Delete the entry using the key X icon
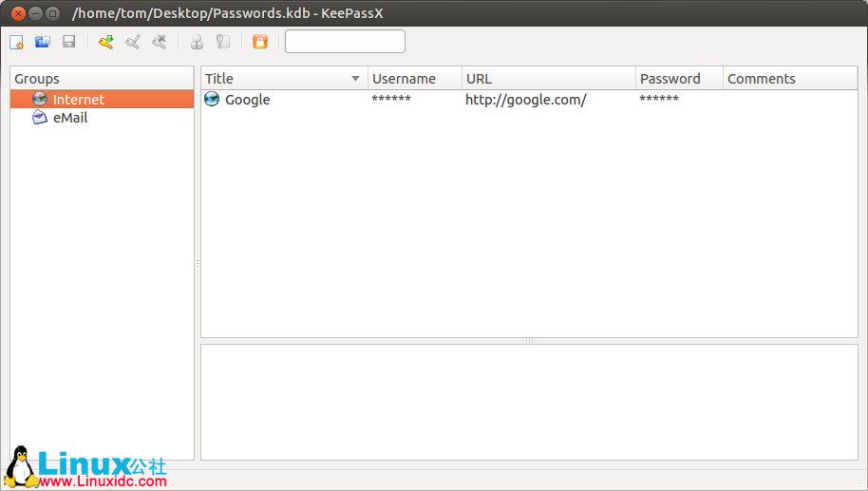This screenshot has height=491, width=868. (x=160, y=42)
